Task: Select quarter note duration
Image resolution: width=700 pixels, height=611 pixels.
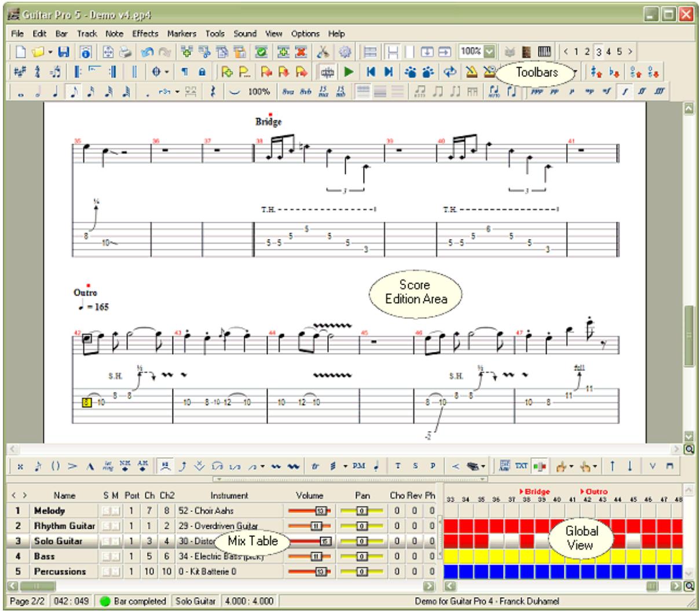Action: [x=57, y=91]
